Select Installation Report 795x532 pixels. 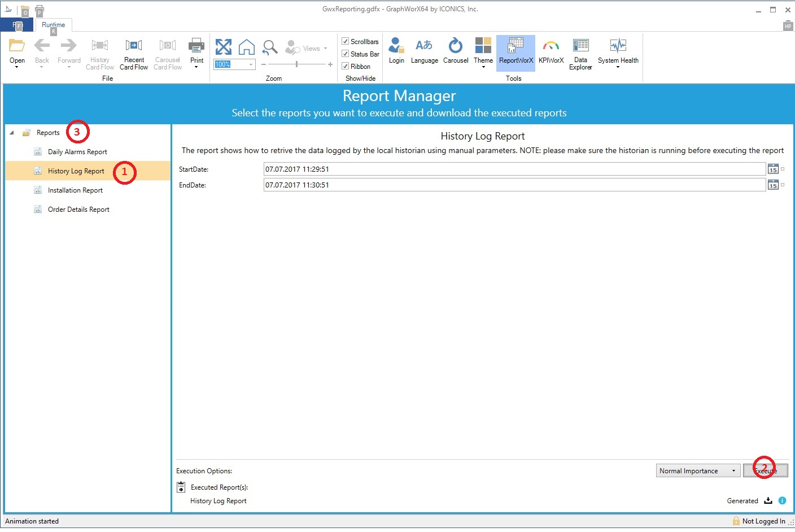tap(75, 190)
